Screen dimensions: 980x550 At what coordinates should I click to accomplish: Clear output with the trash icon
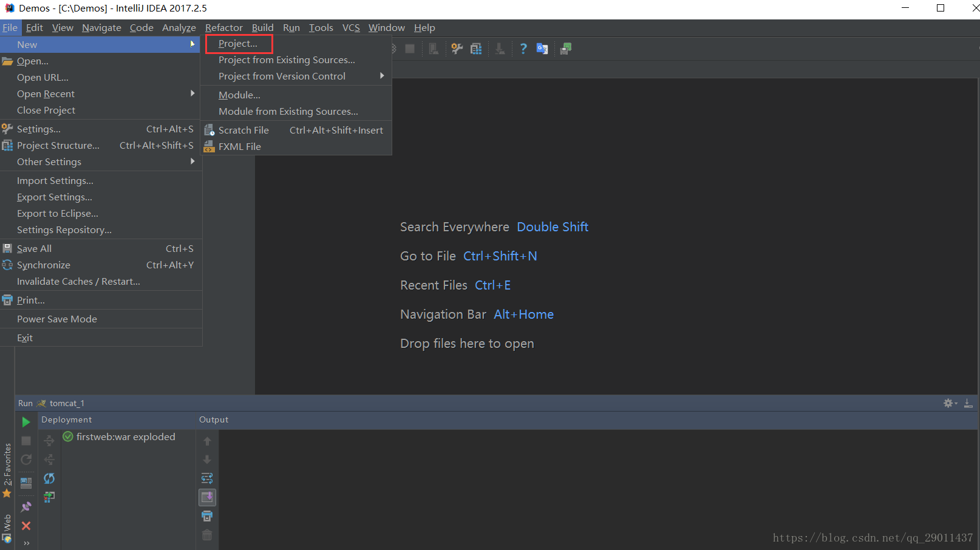207,535
